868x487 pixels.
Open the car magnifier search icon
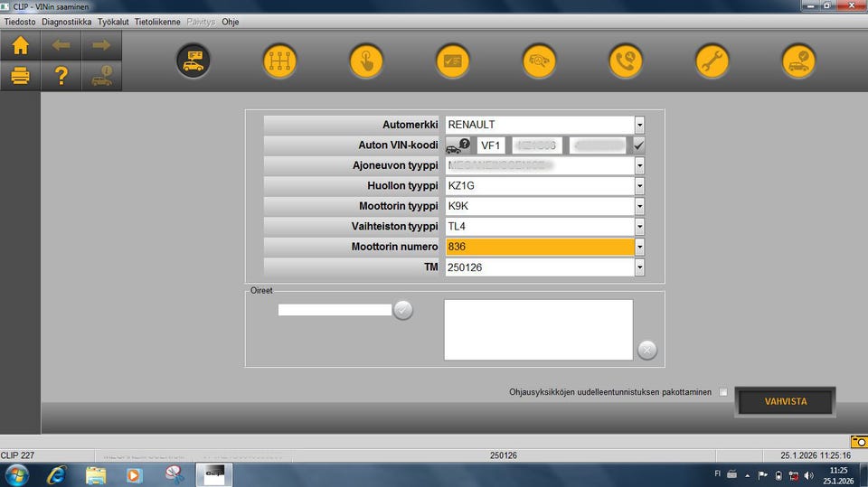coord(539,61)
